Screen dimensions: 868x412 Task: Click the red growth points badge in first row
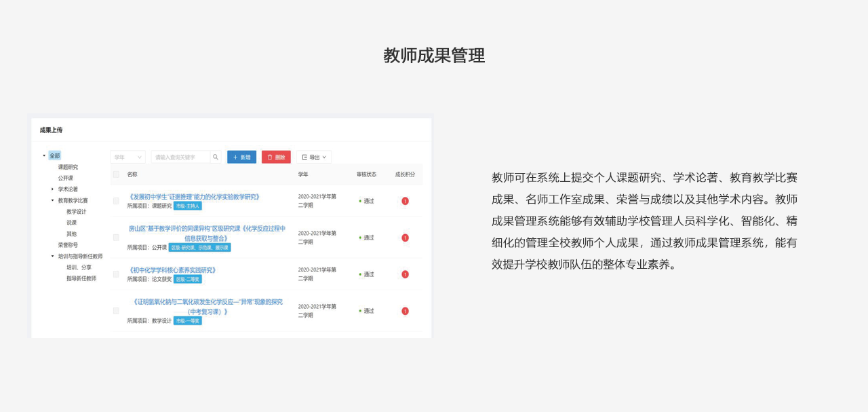405,201
